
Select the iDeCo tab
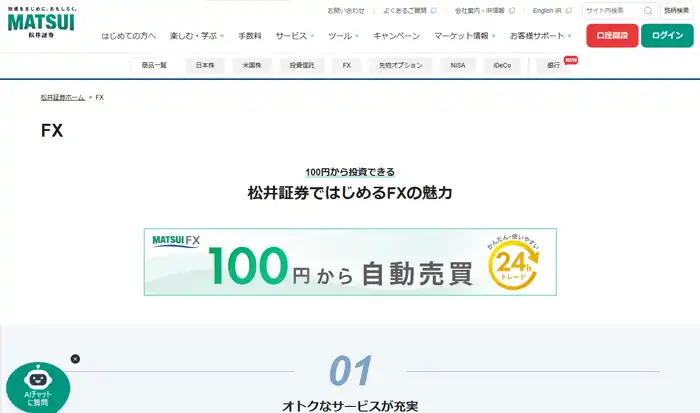[x=502, y=65]
